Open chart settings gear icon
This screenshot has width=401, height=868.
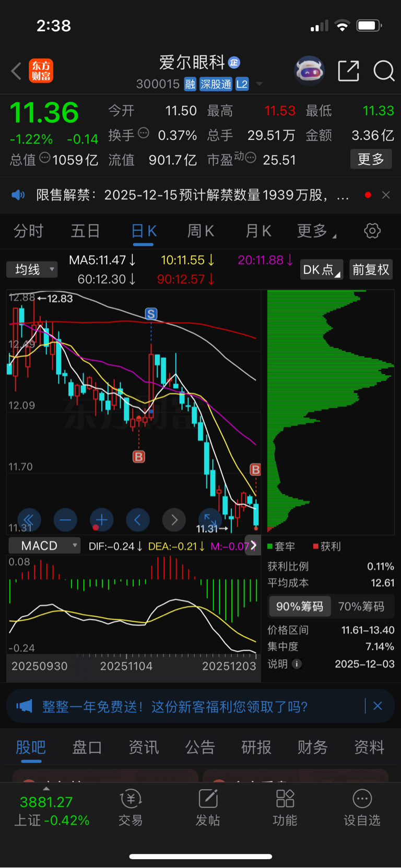[x=372, y=231]
